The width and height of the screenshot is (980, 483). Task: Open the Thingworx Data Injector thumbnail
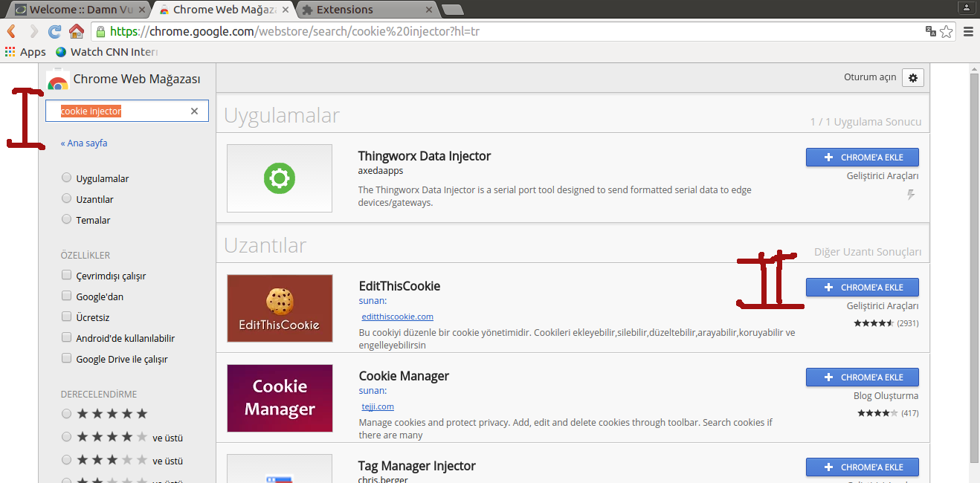click(280, 178)
